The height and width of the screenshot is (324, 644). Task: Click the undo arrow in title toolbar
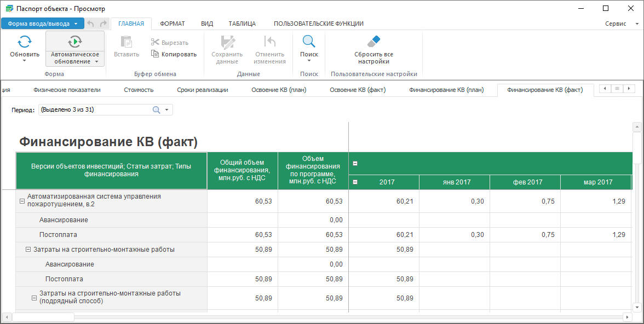[91, 24]
